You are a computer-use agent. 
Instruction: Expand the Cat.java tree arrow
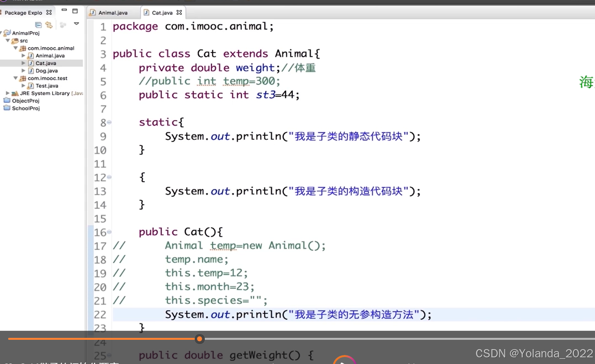point(23,63)
